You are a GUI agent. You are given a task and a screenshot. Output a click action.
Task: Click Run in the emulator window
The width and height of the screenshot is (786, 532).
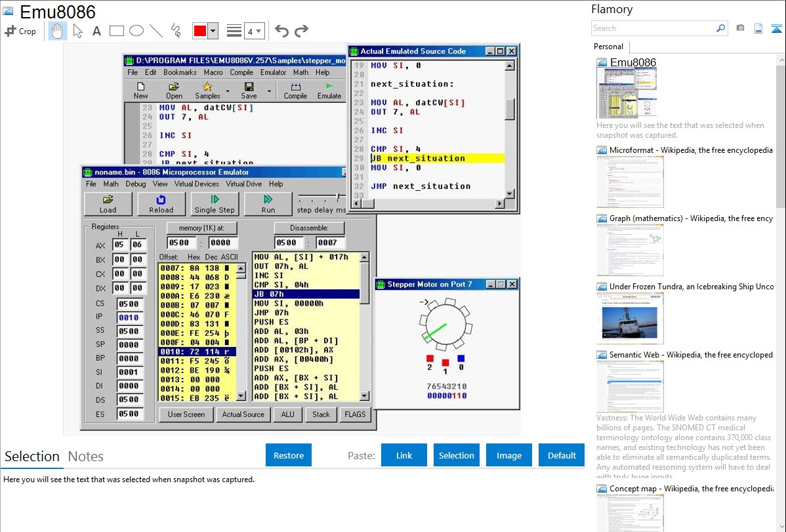(268, 204)
